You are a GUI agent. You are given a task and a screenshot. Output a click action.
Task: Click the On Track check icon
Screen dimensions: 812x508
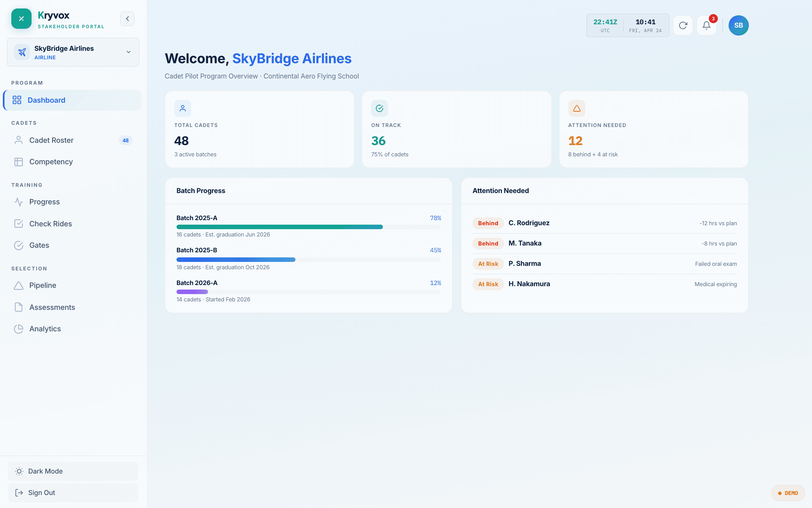[x=379, y=109]
